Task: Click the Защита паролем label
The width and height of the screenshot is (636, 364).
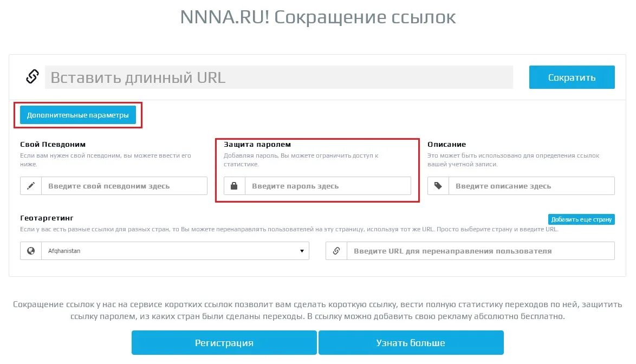Action: (x=257, y=144)
